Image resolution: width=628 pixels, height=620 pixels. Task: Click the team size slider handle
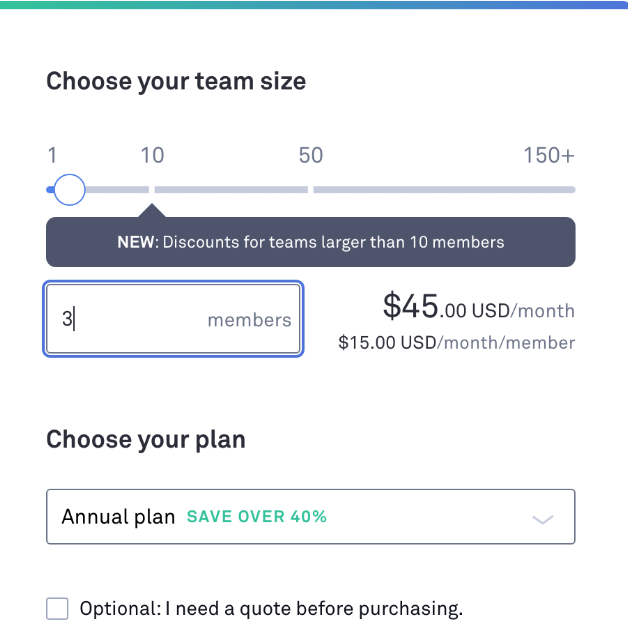(x=69, y=190)
